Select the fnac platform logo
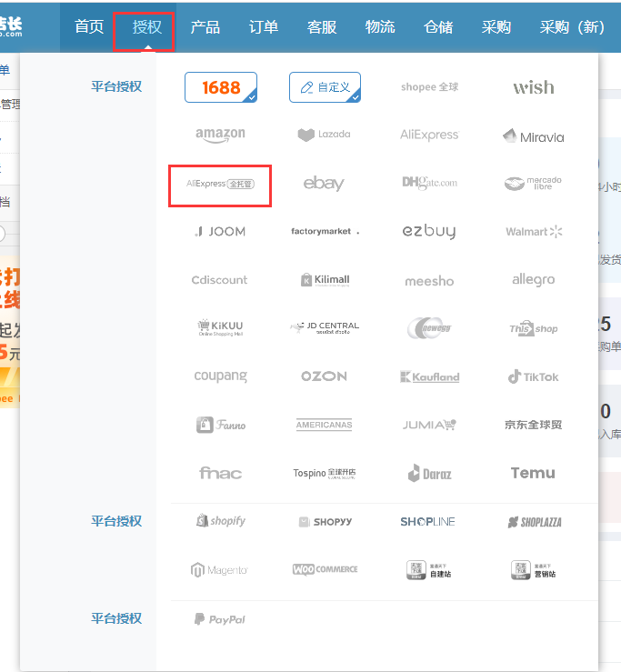This screenshot has height=672, width=621. (220, 473)
